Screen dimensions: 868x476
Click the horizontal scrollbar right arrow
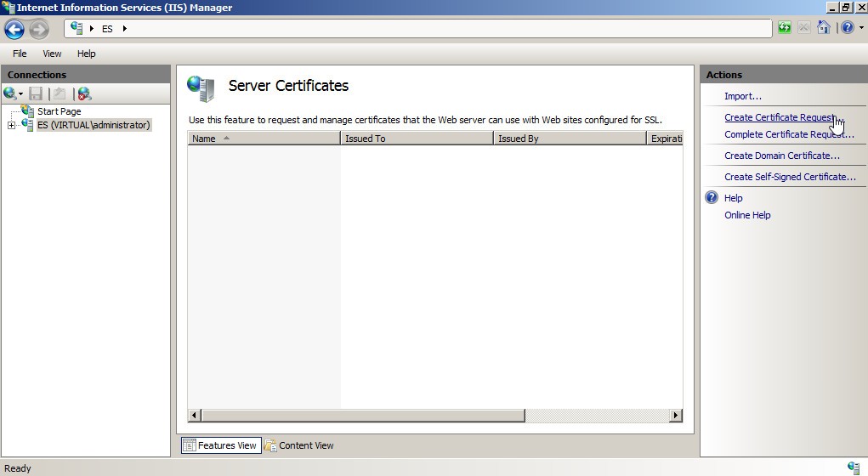(676, 416)
